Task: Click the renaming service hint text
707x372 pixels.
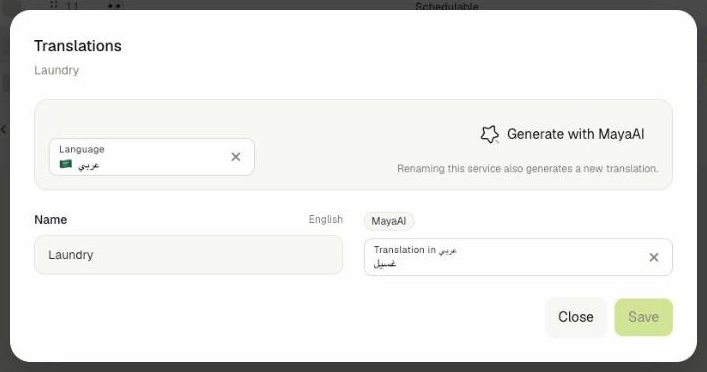Action: pos(528,169)
